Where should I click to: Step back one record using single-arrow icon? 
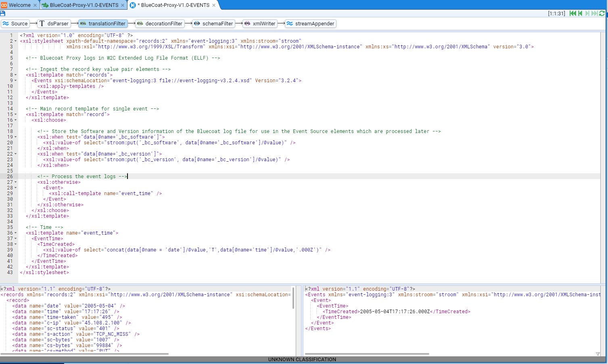pyautogui.click(x=580, y=13)
